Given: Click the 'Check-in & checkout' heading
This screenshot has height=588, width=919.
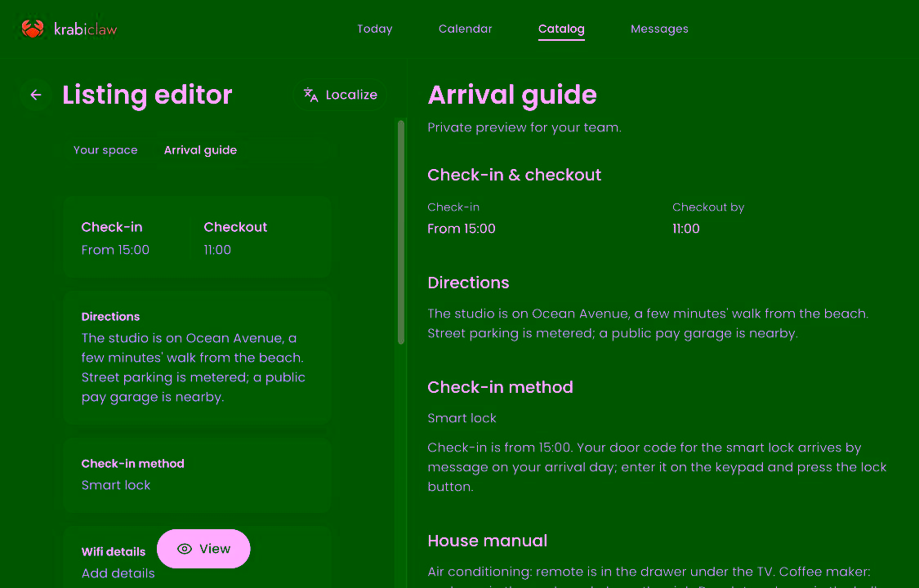Looking at the screenshot, I should coord(515,175).
